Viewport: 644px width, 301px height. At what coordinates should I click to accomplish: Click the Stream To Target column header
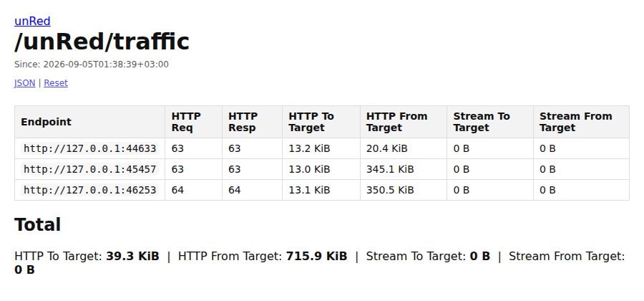coord(490,122)
